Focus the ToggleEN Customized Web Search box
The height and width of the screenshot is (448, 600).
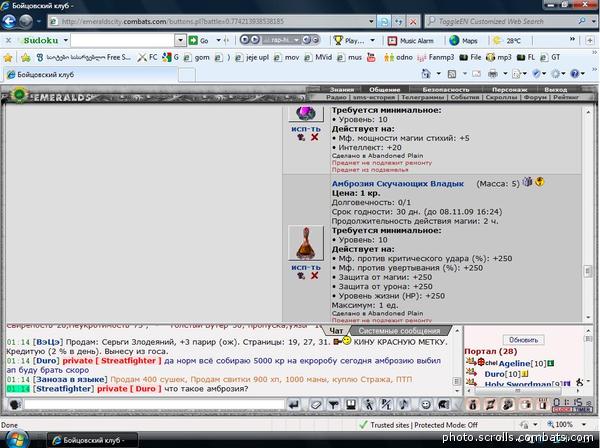(507, 21)
